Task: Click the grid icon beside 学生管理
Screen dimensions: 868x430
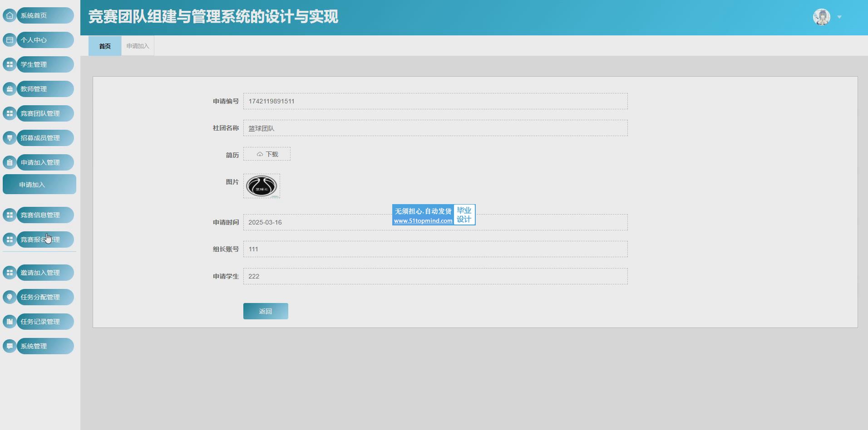Action: pos(10,64)
